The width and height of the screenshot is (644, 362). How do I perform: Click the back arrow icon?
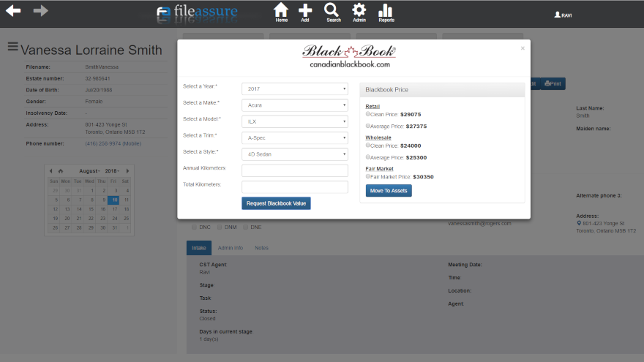pyautogui.click(x=13, y=11)
